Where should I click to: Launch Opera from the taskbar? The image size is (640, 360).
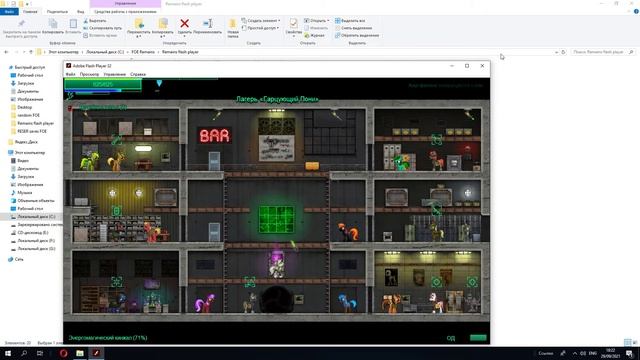coord(63,353)
